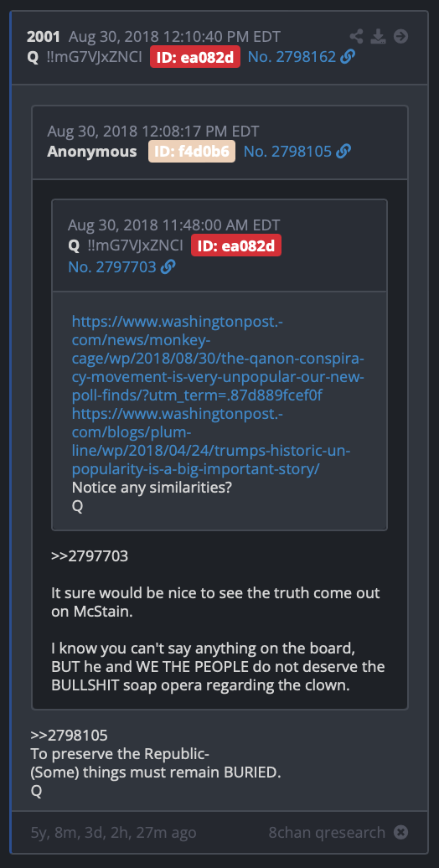Click the red ID: ea082d badge in top header
This screenshot has width=439, height=868.
click(x=195, y=57)
